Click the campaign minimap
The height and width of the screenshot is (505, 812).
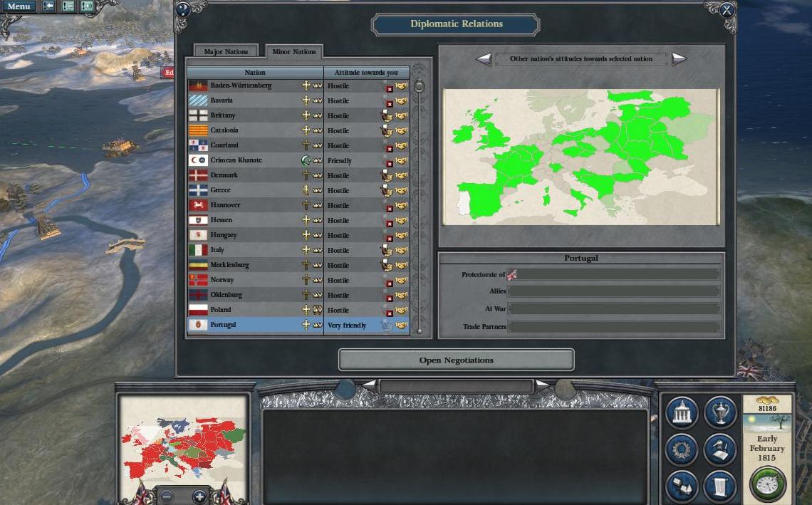pos(182,447)
